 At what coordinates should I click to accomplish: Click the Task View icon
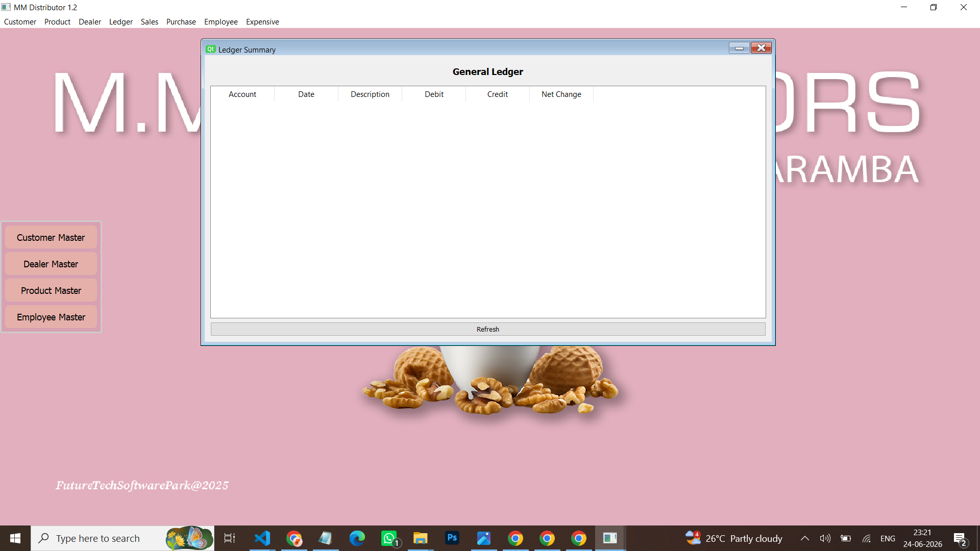click(230, 538)
